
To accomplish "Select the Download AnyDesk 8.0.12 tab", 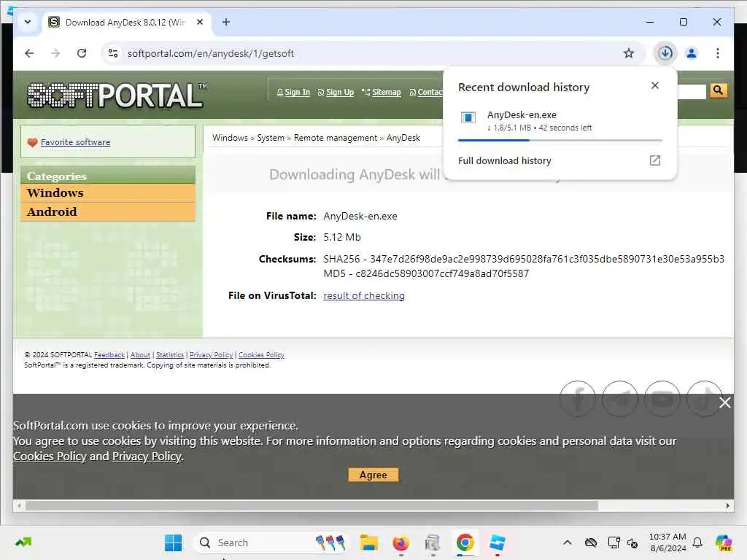I will pos(127,23).
